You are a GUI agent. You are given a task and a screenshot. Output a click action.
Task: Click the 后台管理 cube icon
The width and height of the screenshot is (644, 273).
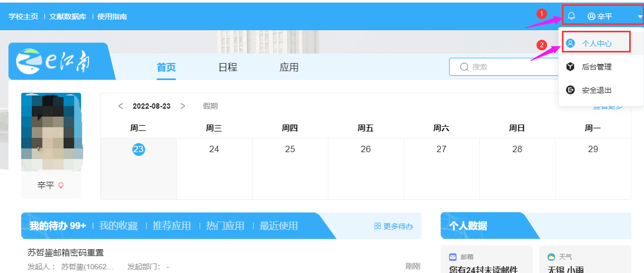click(x=570, y=67)
